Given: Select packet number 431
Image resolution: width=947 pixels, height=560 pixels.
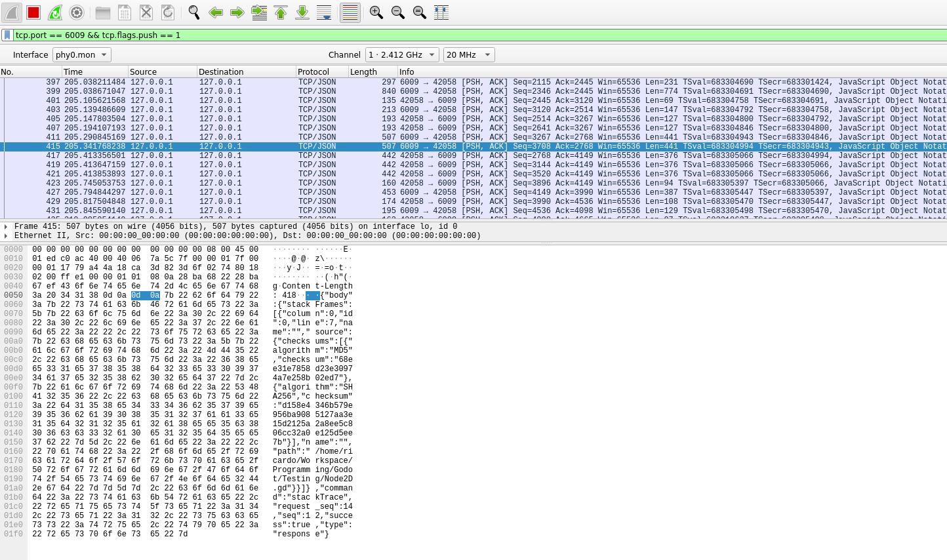Looking at the screenshot, I should 473,211.
